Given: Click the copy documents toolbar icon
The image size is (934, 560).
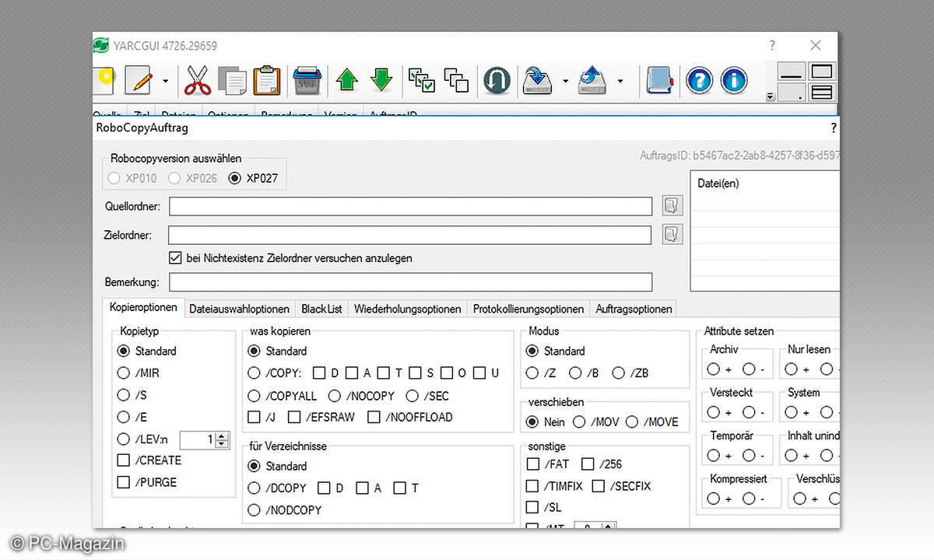Looking at the screenshot, I should (233, 80).
